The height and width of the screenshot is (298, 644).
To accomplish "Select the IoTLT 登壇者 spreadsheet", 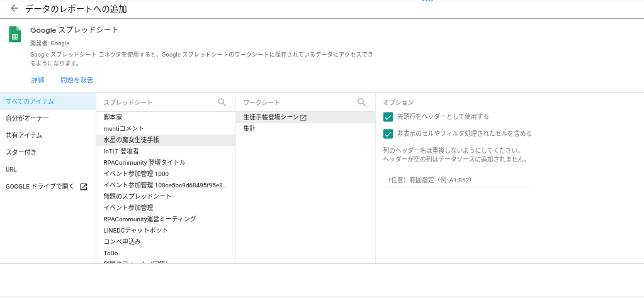I will [166, 152].
